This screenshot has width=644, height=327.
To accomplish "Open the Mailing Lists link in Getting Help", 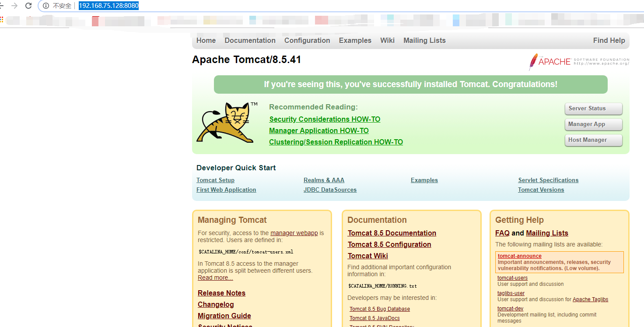I will 547,233.
